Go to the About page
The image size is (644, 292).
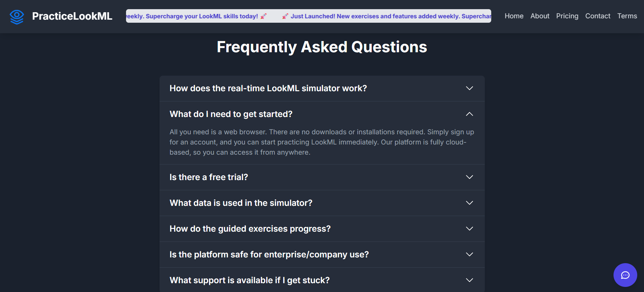pos(540,16)
